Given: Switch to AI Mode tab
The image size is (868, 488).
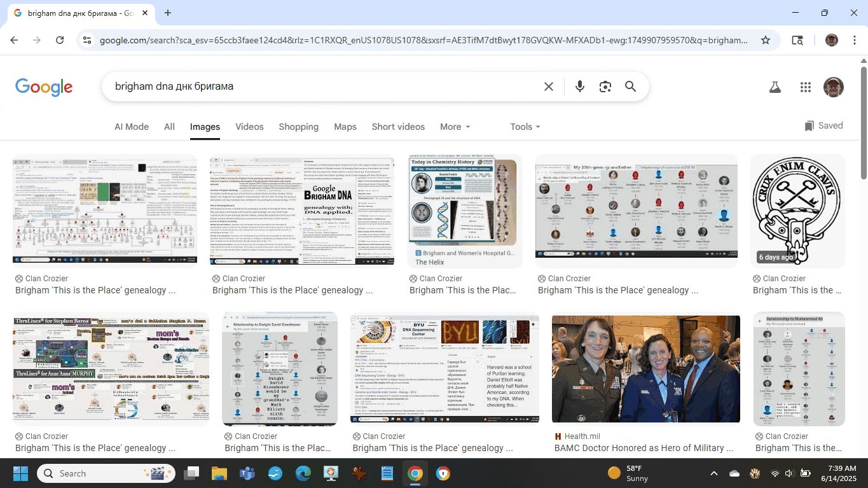Looking at the screenshot, I should tap(132, 127).
